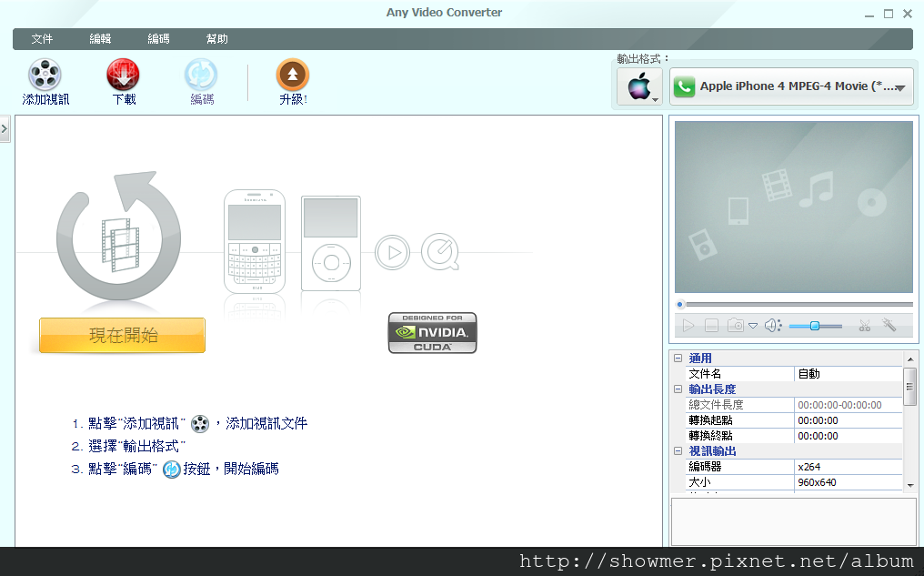
Task: Click the encode icon in instruction step 3
Action: (172, 469)
